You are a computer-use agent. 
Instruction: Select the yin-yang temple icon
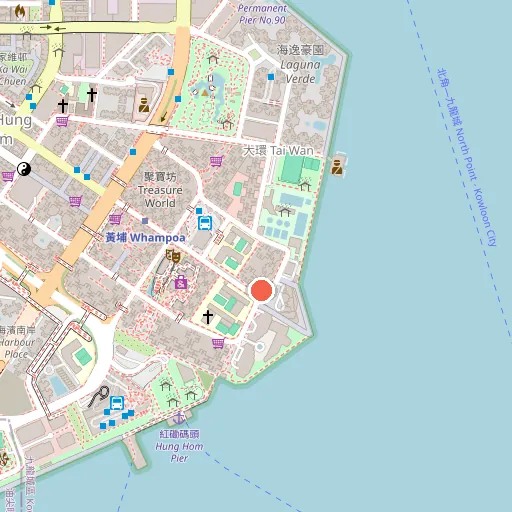pyautogui.click(x=24, y=169)
